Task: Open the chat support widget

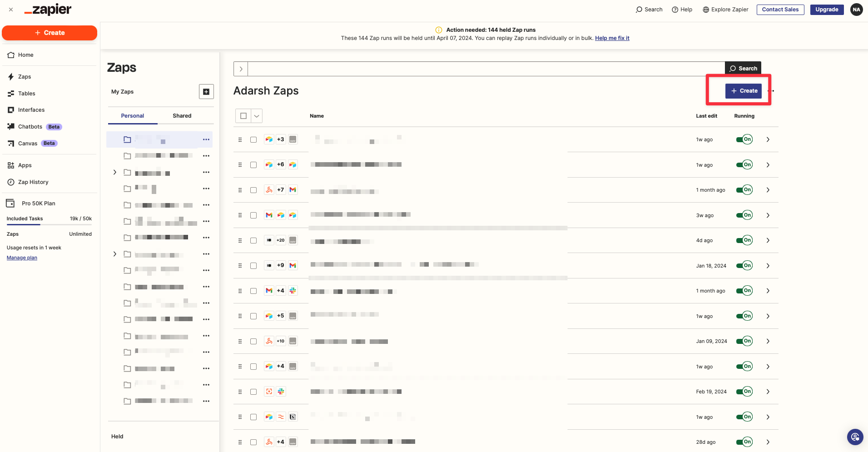Action: tap(855, 437)
